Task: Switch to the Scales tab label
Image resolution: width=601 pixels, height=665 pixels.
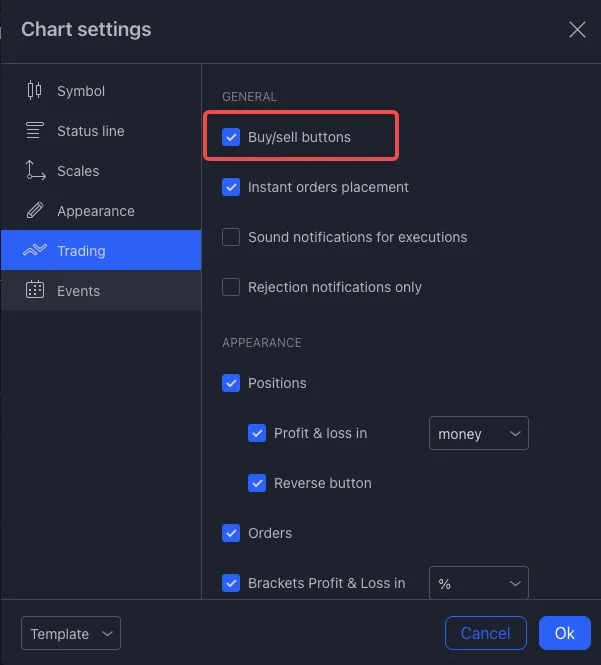Action: 78,171
